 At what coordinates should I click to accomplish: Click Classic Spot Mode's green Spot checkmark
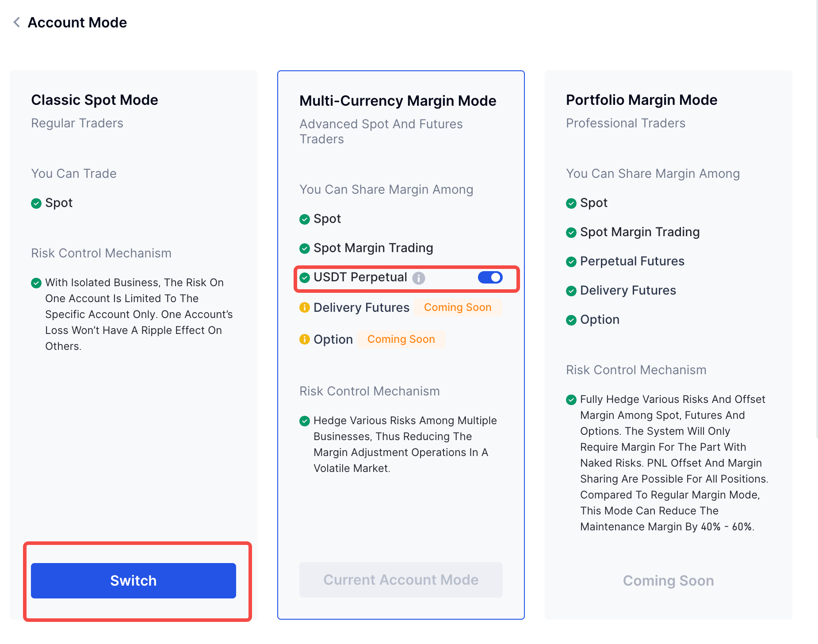click(x=36, y=203)
